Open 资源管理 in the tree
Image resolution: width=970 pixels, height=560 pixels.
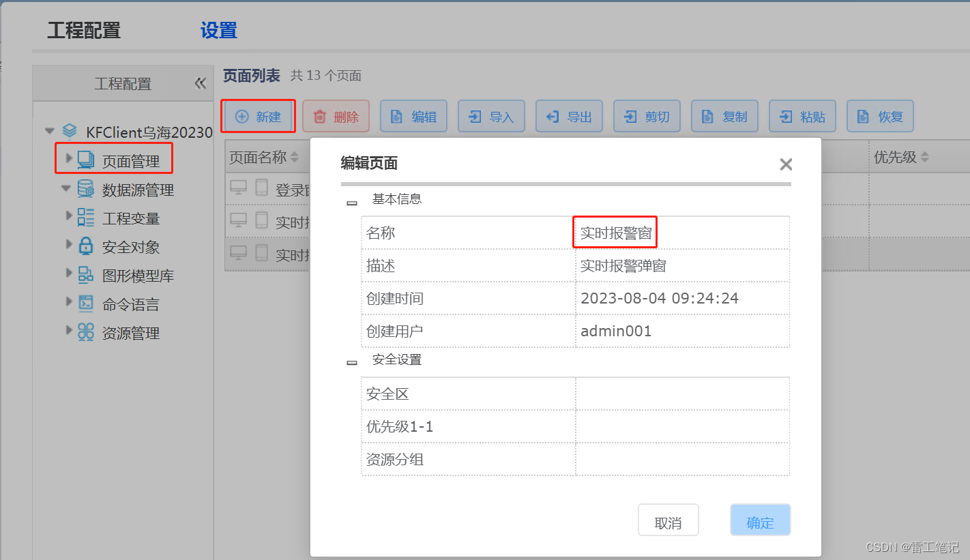click(131, 334)
